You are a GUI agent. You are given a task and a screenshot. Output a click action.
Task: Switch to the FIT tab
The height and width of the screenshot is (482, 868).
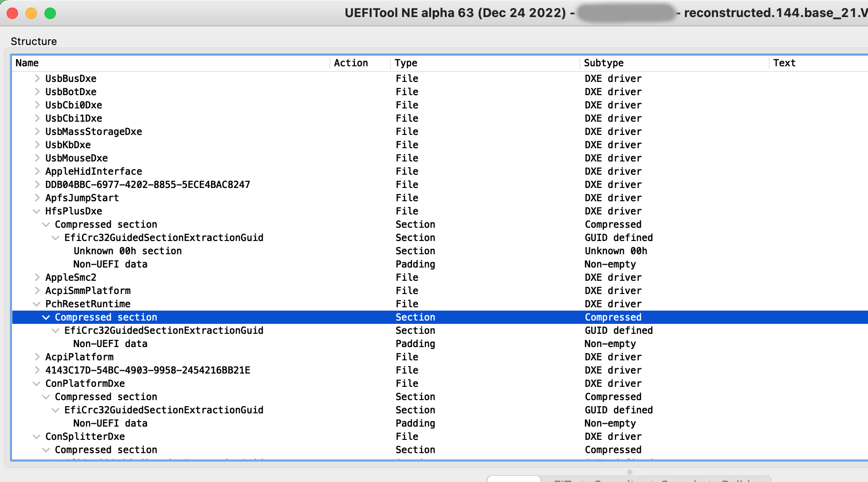563,480
